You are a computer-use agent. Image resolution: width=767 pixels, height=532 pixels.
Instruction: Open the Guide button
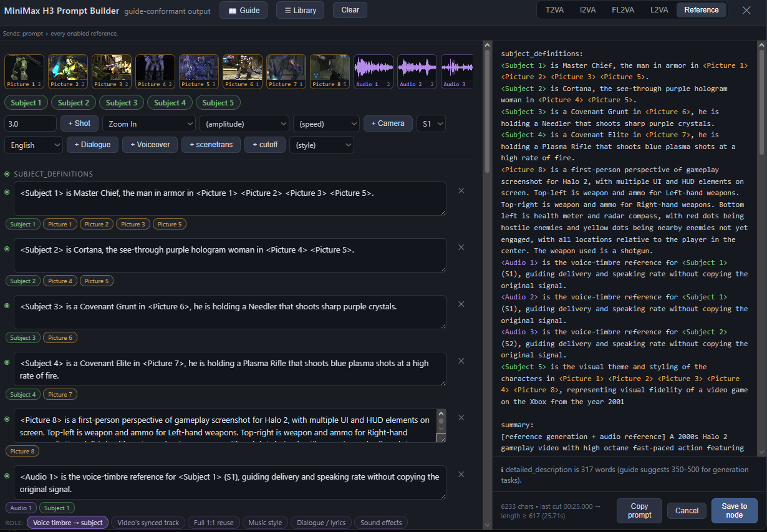click(243, 10)
